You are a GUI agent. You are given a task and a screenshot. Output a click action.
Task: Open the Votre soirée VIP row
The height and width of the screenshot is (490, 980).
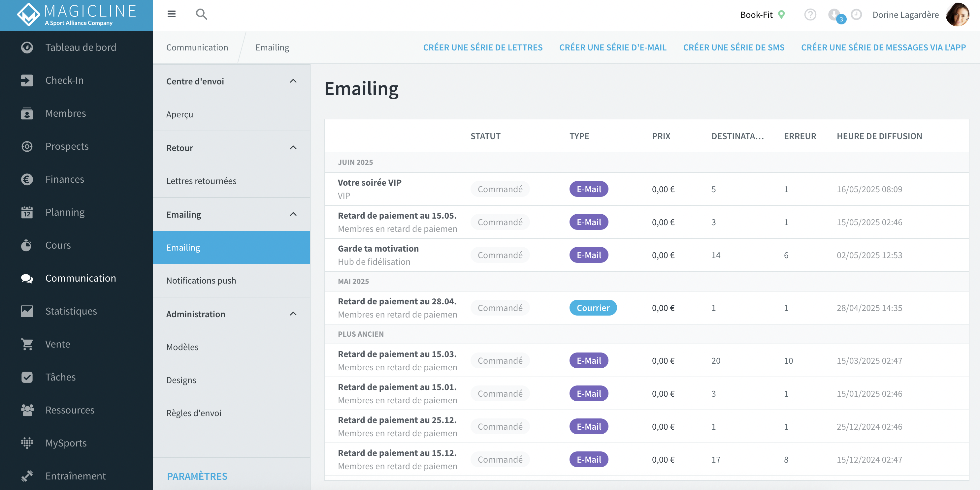click(646, 189)
